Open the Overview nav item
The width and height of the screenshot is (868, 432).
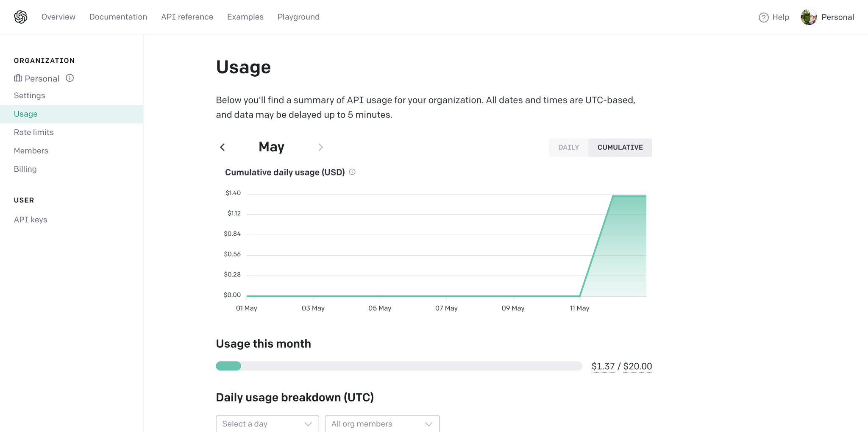point(58,17)
